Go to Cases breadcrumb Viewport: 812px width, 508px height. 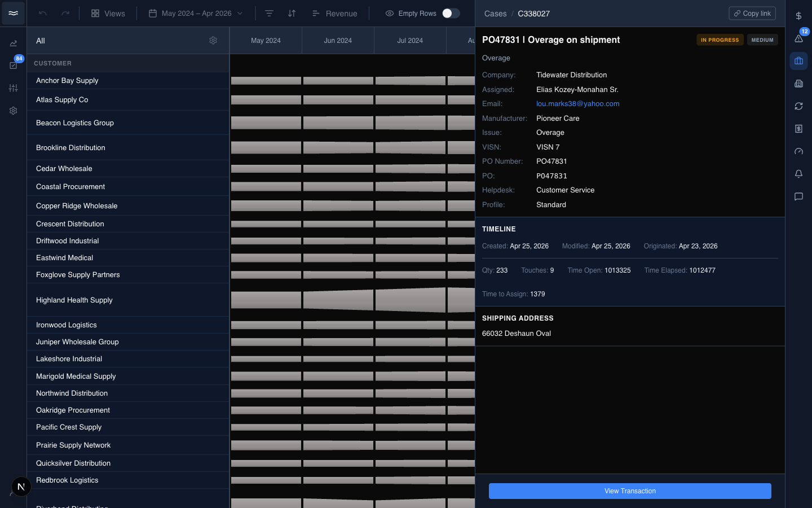495,14
